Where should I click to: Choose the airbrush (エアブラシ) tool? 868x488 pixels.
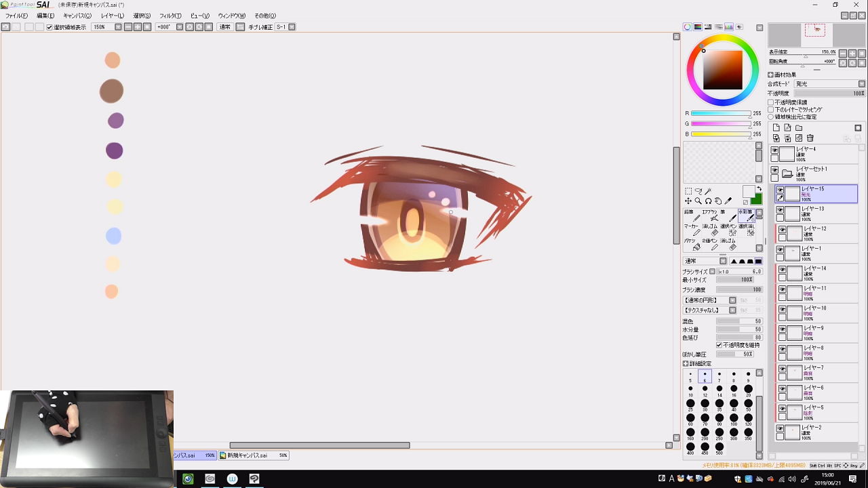(709, 216)
